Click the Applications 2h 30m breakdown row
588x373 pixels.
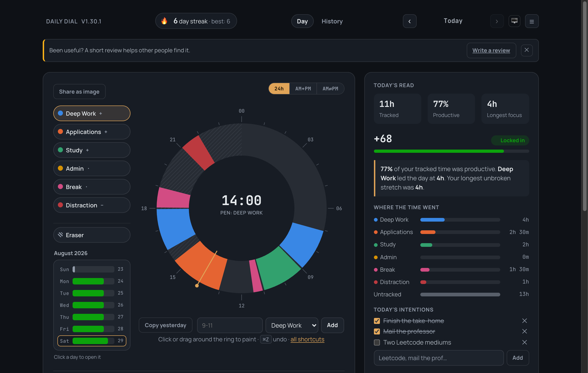451,232
